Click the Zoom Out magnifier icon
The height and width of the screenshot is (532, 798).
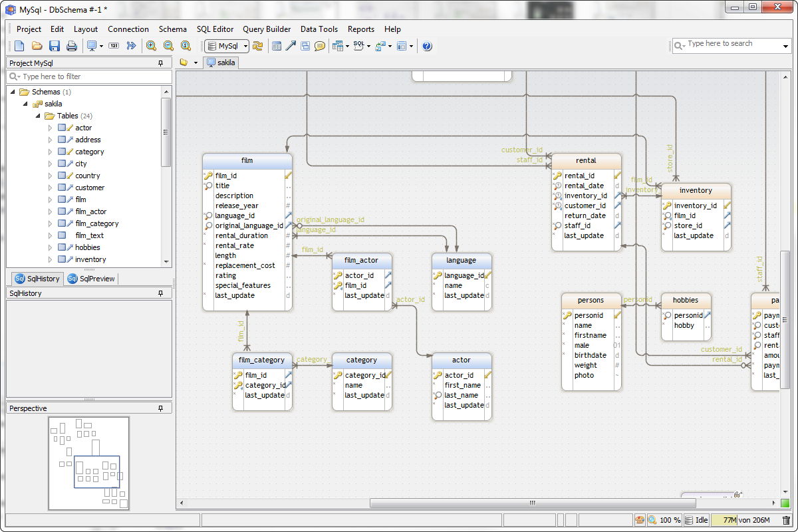[x=168, y=46]
